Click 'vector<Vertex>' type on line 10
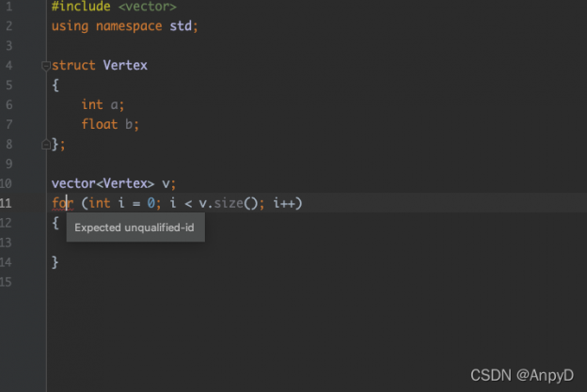 tap(103, 183)
